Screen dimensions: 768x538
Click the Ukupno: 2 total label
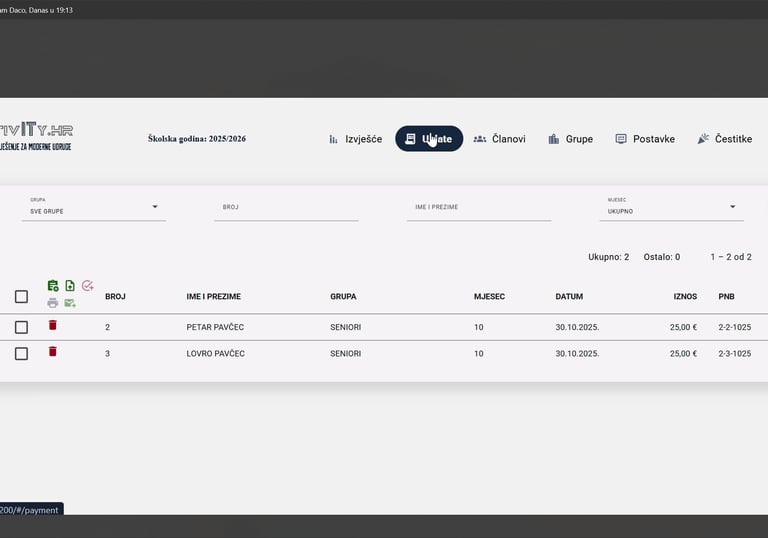coord(608,257)
